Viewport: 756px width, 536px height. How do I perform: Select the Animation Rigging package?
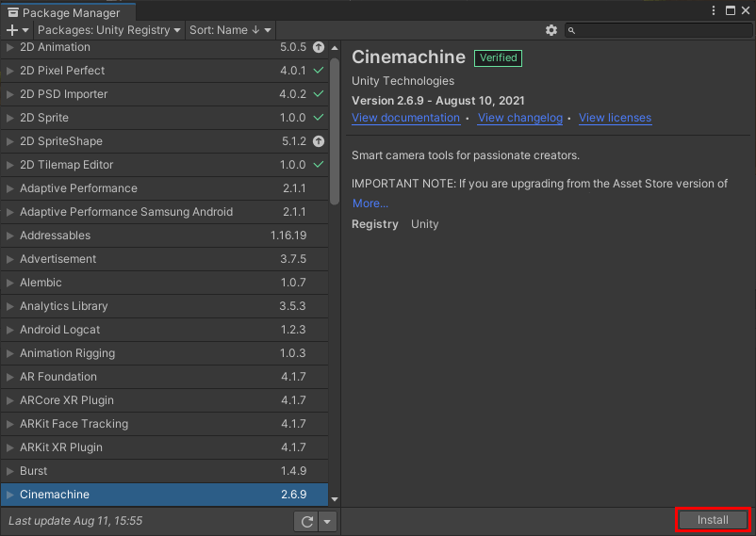tap(164, 353)
